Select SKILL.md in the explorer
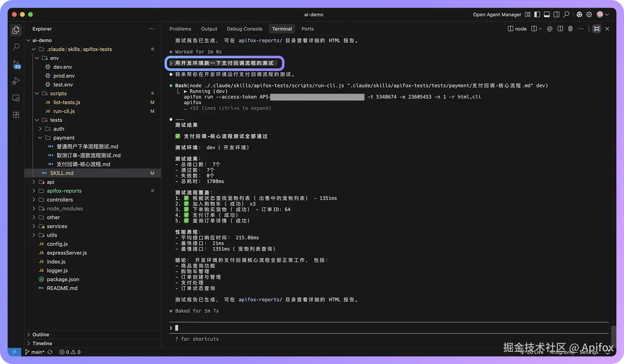This screenshot has height=364, width=624. [93, 173]
